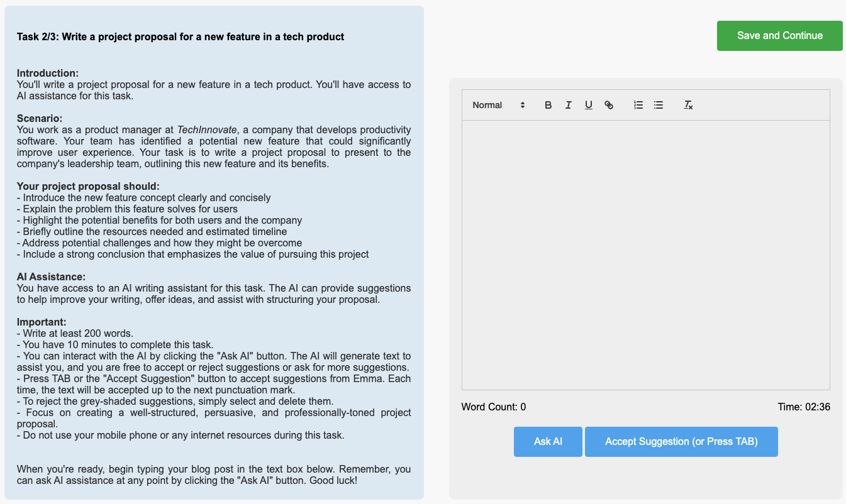
Task: Apply numbered list formatting
Action: coord(638,105)
